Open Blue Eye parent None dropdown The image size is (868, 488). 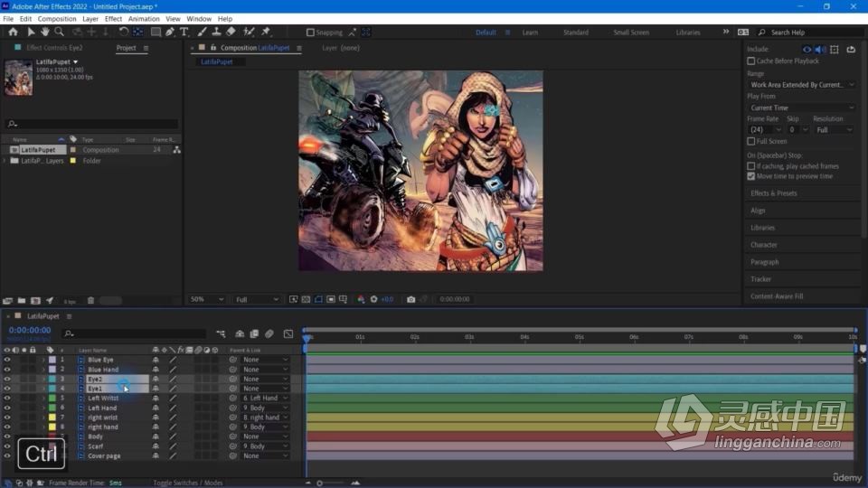coord(265,360)
